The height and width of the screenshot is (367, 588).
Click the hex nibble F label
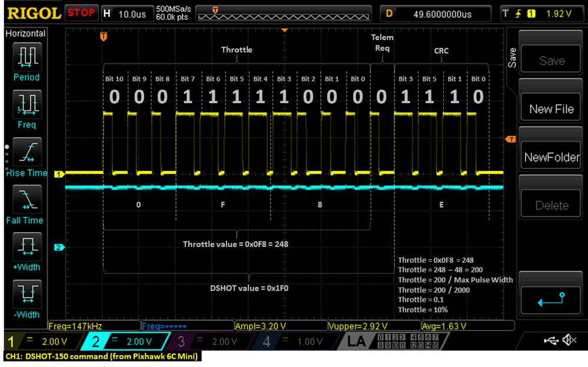(x=222, y=204)
